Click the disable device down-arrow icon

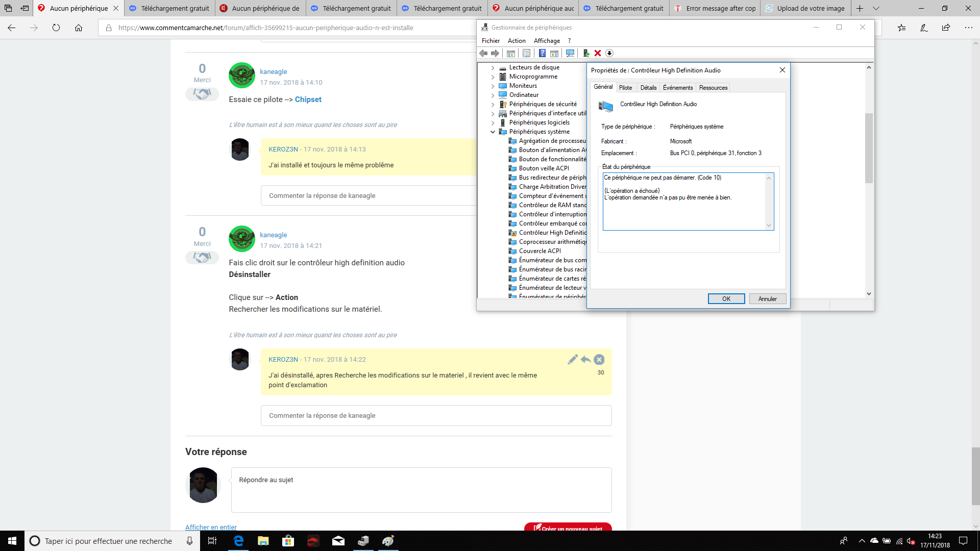609,53
